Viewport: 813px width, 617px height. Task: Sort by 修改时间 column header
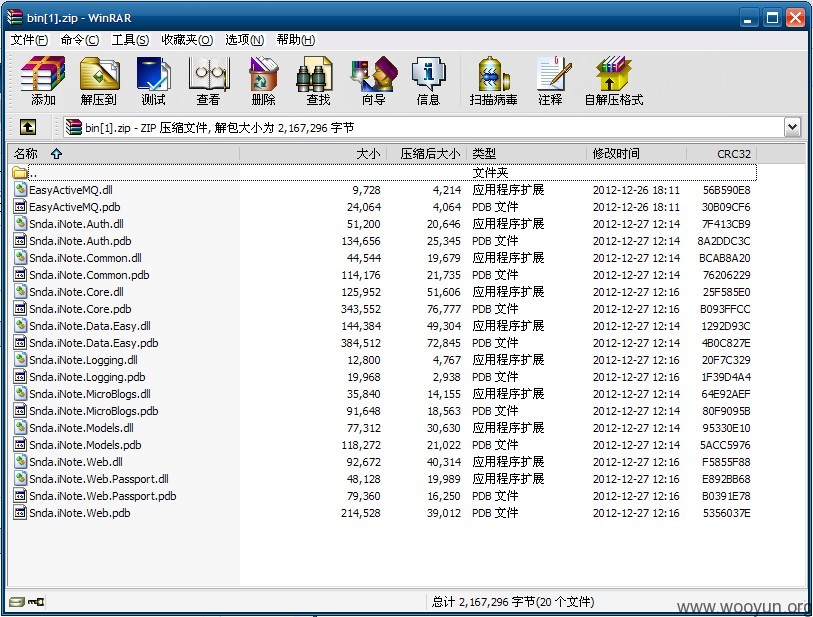click(x=637, y=153)
